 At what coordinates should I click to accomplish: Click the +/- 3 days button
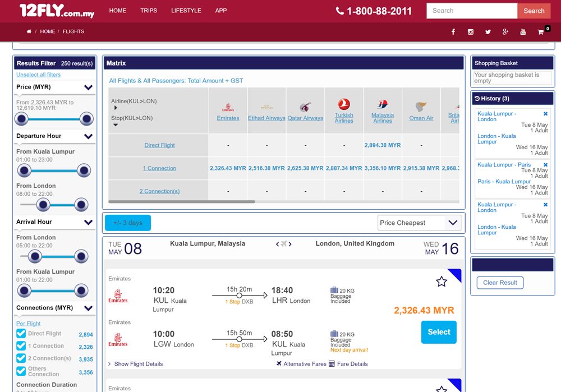128,223
